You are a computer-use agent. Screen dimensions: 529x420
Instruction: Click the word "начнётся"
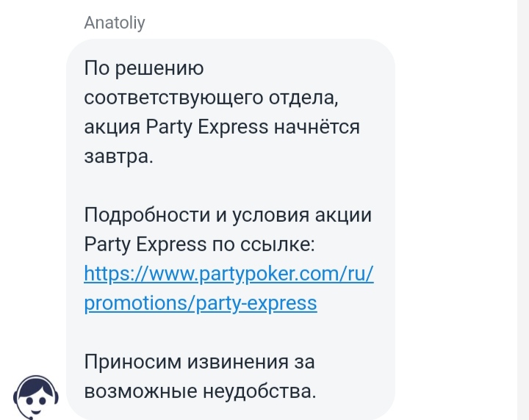tap(317, 128)
